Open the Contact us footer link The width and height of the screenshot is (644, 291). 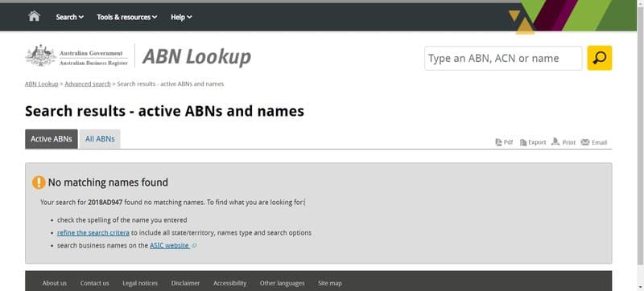(94, 283)
